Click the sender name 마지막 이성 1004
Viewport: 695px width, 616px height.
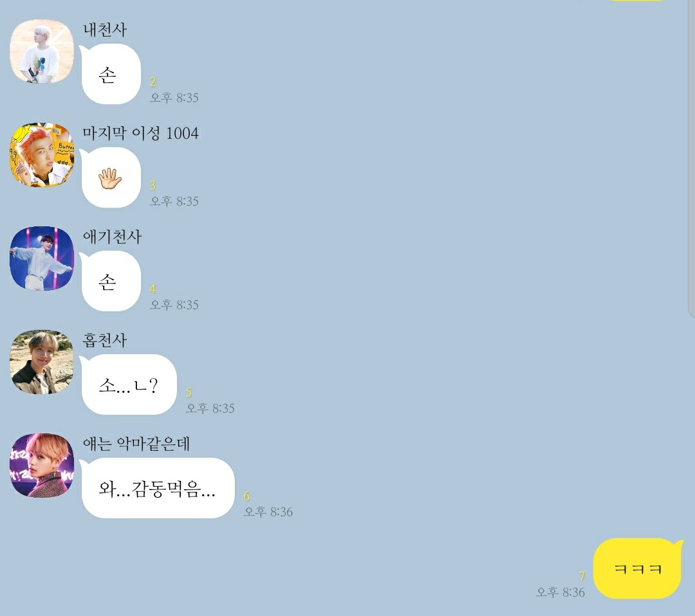(x=140, y=133)
